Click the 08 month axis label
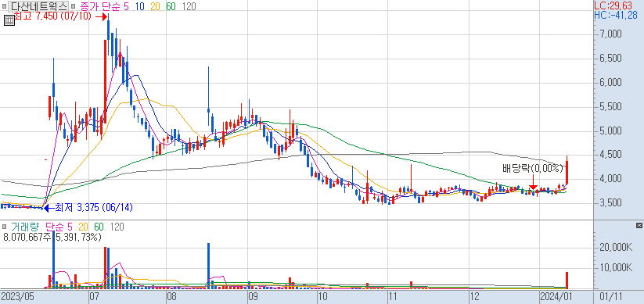Image resolution: width=644 pixels, height=304 pixels. coord(171,296)
